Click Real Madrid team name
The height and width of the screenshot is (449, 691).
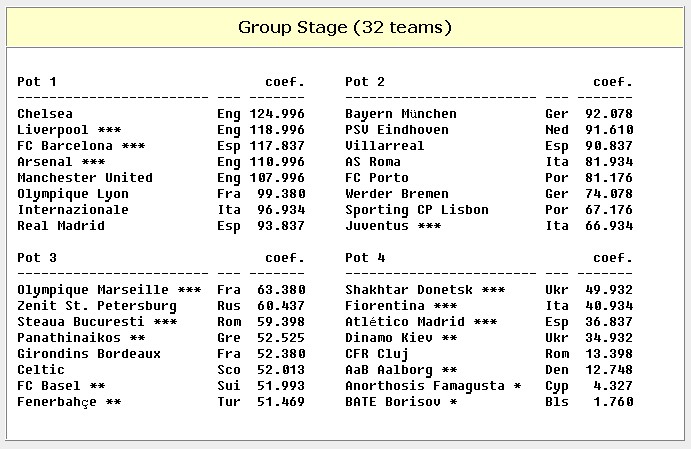point(61,226)
